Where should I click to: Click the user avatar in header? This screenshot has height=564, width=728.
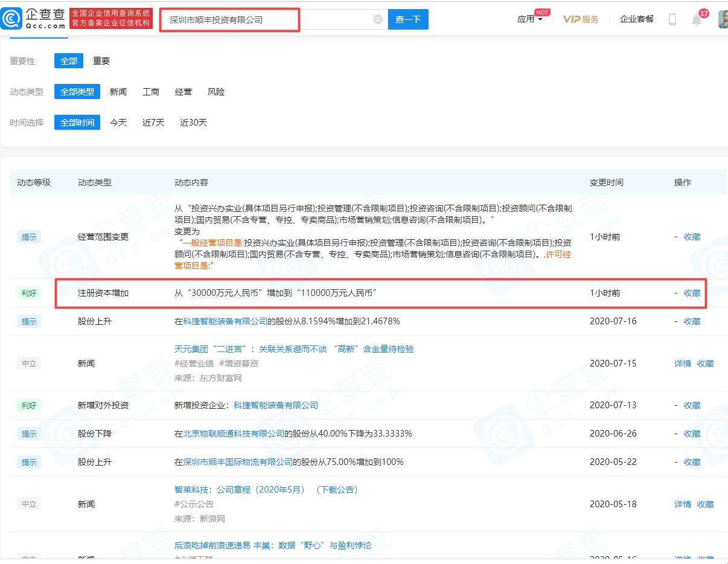coord(722,19)
